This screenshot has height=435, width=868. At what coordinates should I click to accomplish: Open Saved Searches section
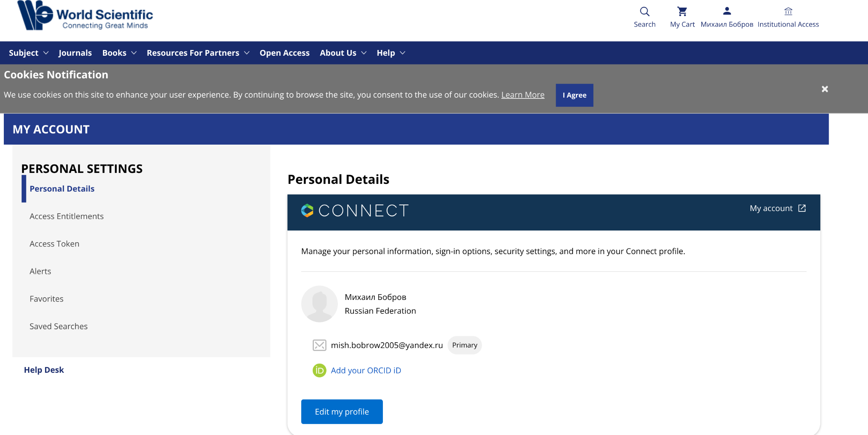point(59,326)
